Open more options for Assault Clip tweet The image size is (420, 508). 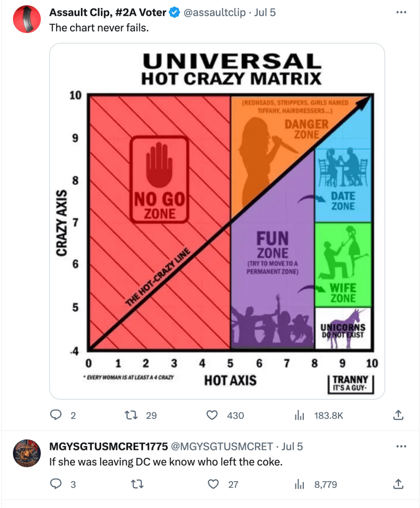click(401, 12)
